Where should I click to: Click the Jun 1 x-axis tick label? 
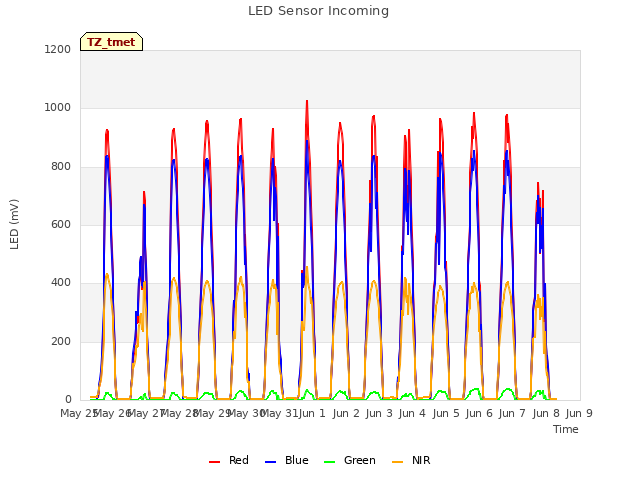click(x=312, y=413)
